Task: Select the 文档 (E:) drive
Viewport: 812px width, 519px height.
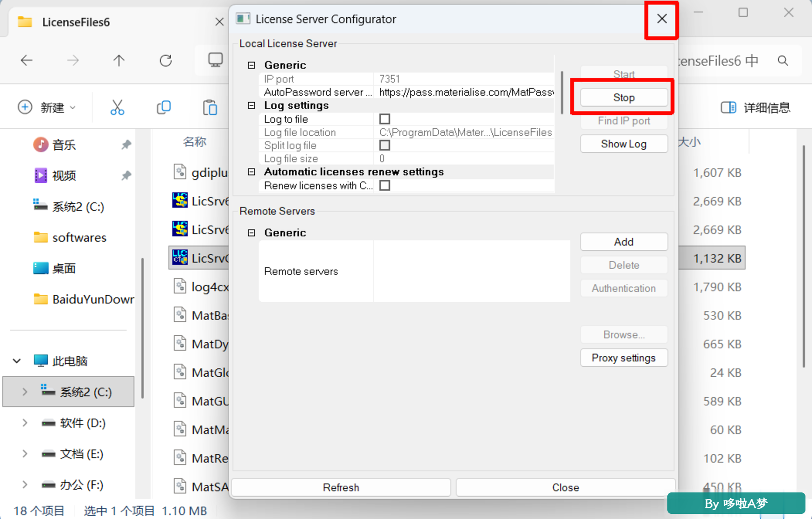Action: point(72,454)
